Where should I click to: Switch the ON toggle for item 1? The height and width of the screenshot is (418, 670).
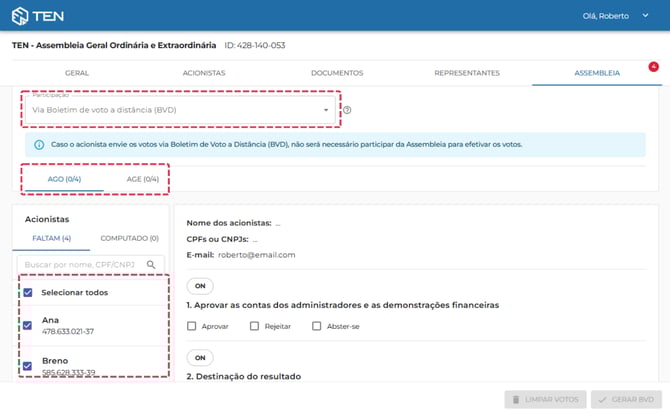click(200, 286)
